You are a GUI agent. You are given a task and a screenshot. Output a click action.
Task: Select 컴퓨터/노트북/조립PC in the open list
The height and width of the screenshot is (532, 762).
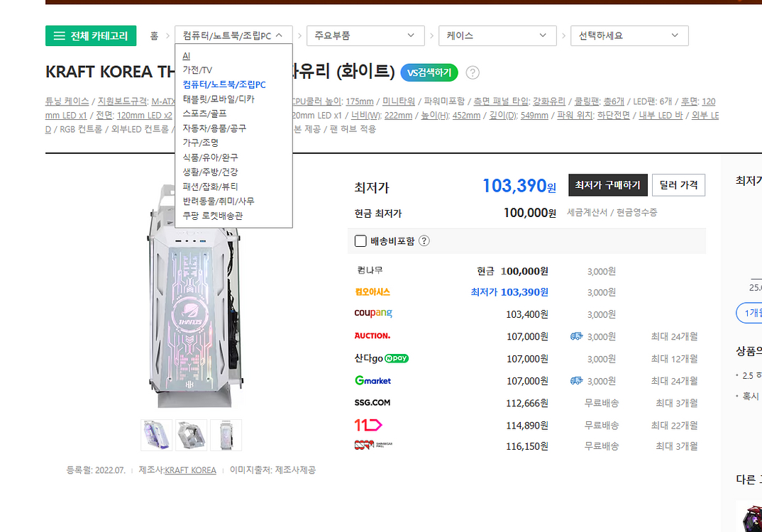224,84
